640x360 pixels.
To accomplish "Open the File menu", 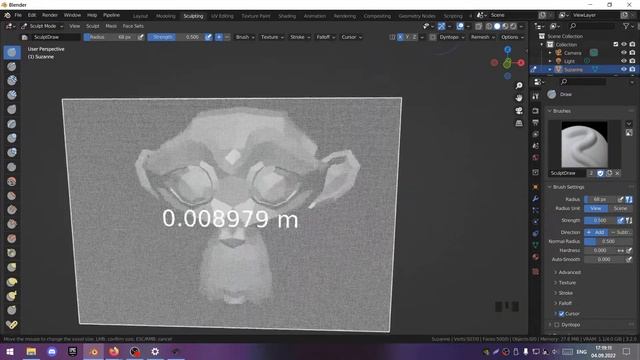I will coord(18,15).
